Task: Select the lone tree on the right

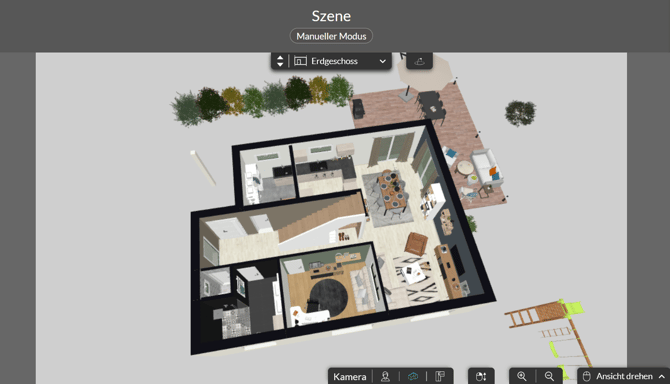Action: point(520,113)
